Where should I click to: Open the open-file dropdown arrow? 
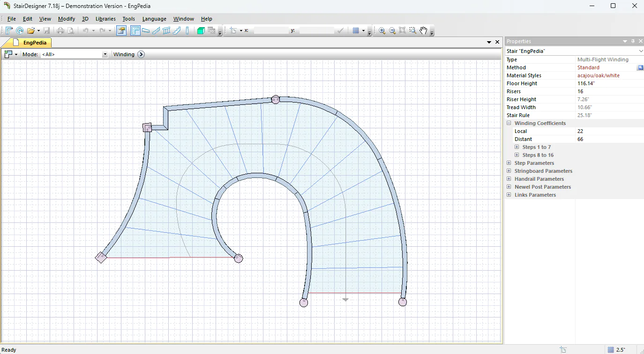click(38, 31)
